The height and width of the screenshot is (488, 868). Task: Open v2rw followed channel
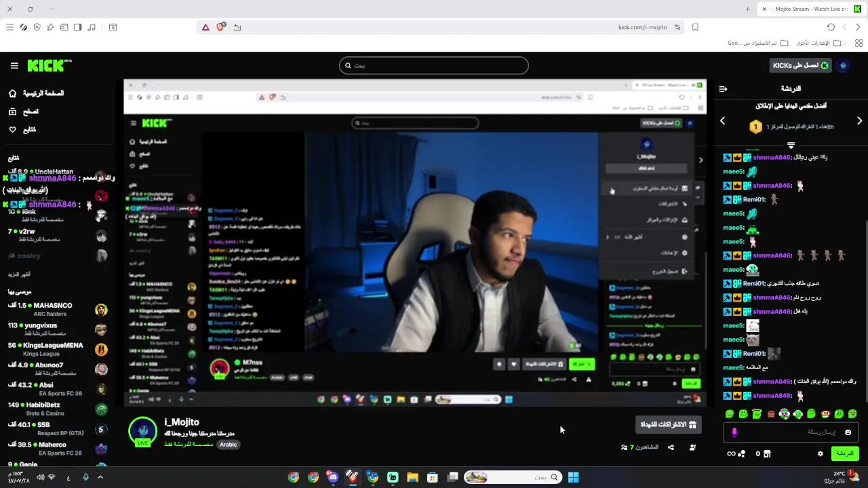(x=58, y=235)
